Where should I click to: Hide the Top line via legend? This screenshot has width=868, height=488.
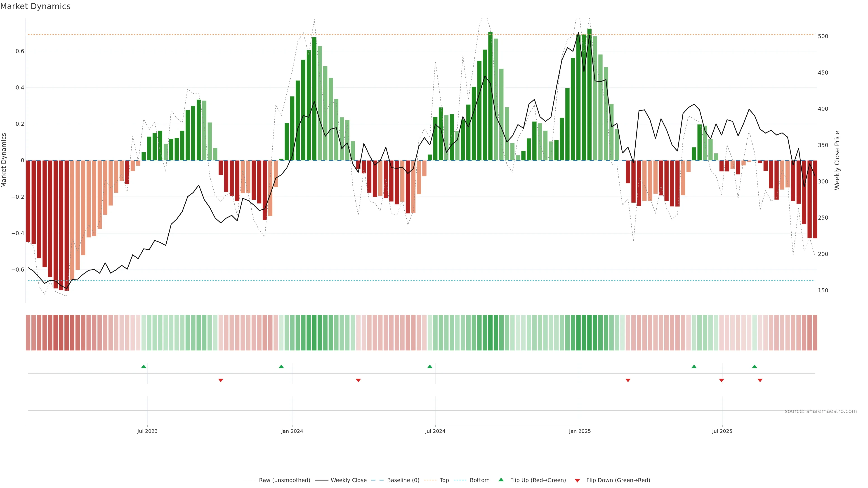point(444,480)
